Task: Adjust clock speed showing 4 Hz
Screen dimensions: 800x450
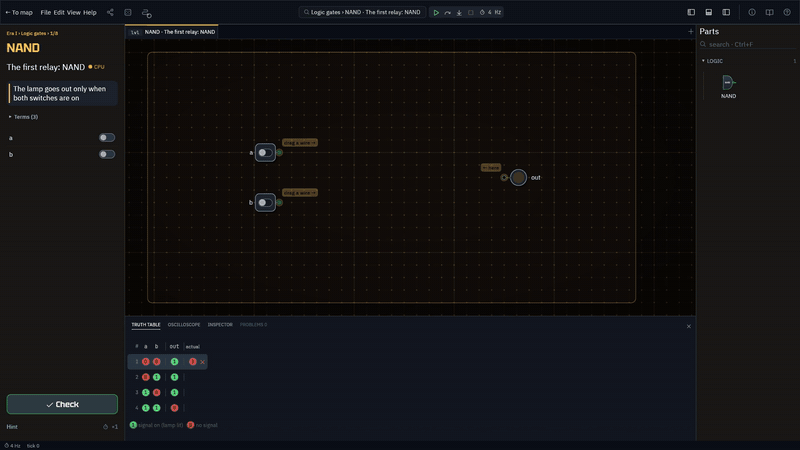Action: 490,12
